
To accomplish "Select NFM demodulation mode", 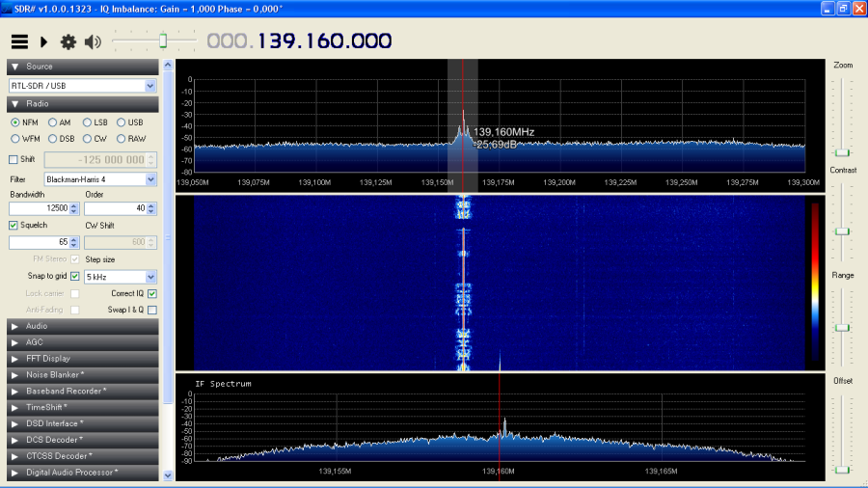I will click(14, 122).
